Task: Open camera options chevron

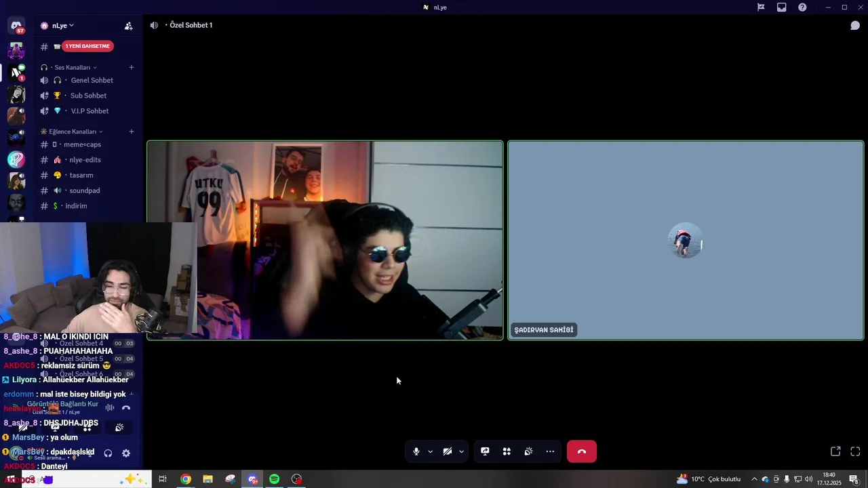Action: pyautogui.click(x=461, y=451)
